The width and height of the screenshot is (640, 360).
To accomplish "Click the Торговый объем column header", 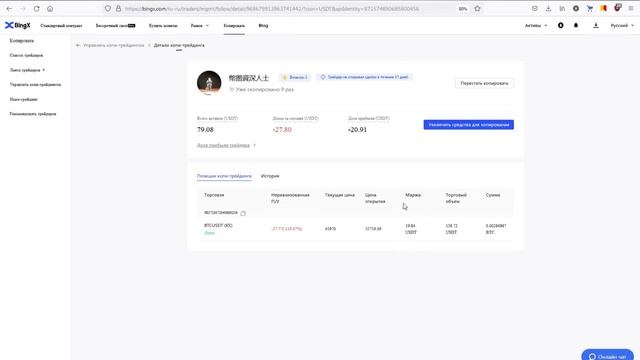I will click(456, 198).
